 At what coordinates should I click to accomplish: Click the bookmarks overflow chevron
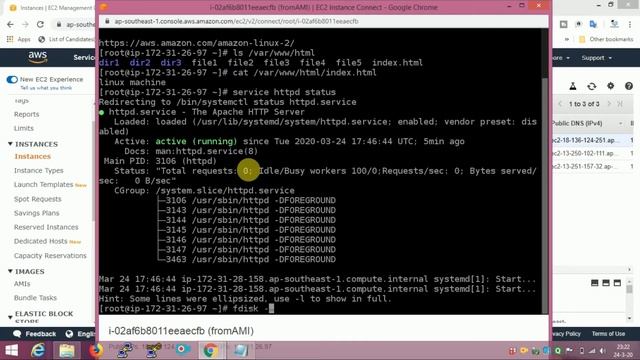tap(567, 39)
